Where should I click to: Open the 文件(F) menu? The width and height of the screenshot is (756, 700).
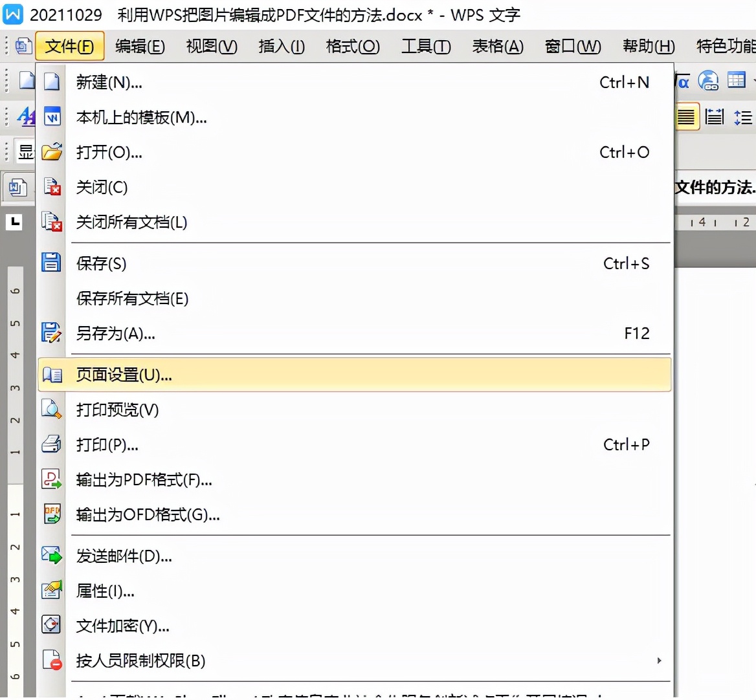pos(69,46)
